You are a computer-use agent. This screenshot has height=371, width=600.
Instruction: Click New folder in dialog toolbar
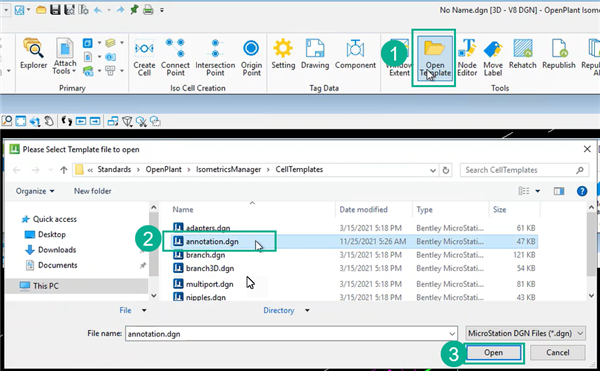point(93,191)
